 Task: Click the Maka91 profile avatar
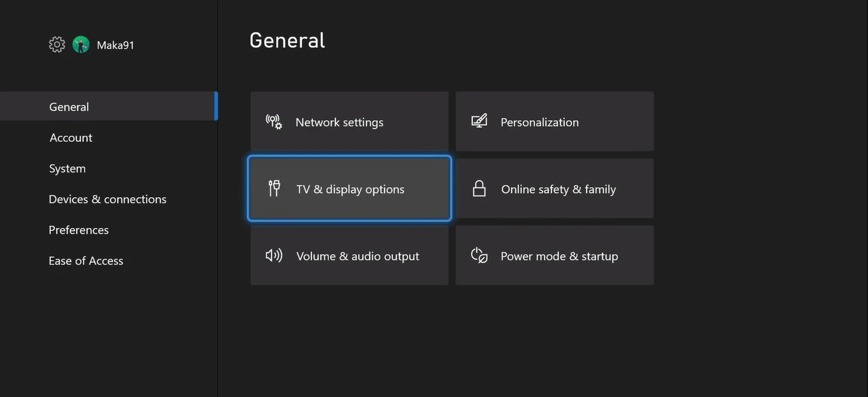tap(81, 45)
